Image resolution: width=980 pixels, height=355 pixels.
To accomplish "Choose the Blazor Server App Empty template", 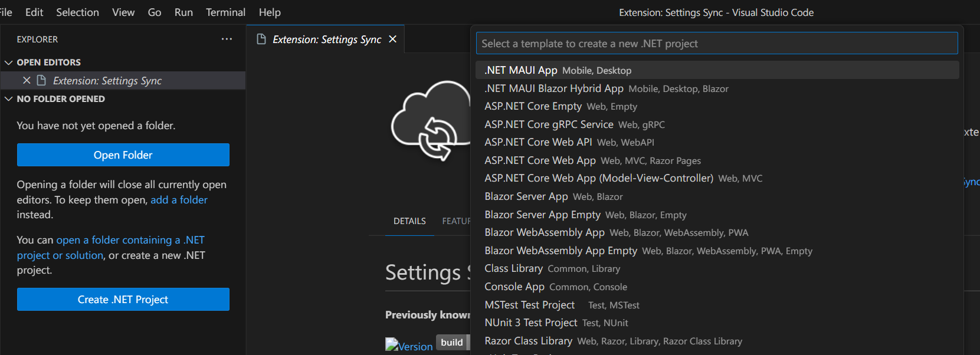I will pos(717,215).
